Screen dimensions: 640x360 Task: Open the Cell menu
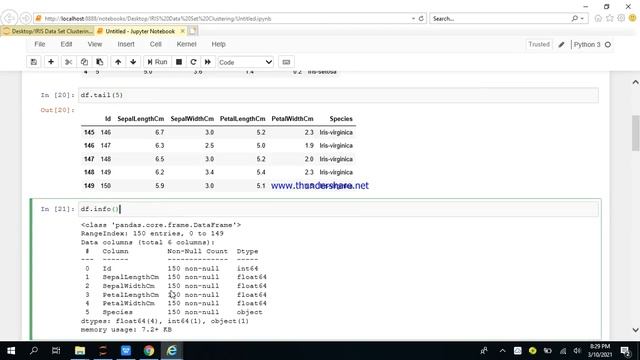click(156, 44)
